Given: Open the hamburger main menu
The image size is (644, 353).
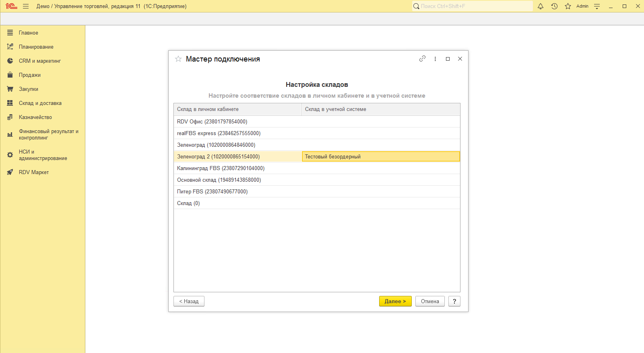Looking at the screenshot, I should tap(26, 6).
